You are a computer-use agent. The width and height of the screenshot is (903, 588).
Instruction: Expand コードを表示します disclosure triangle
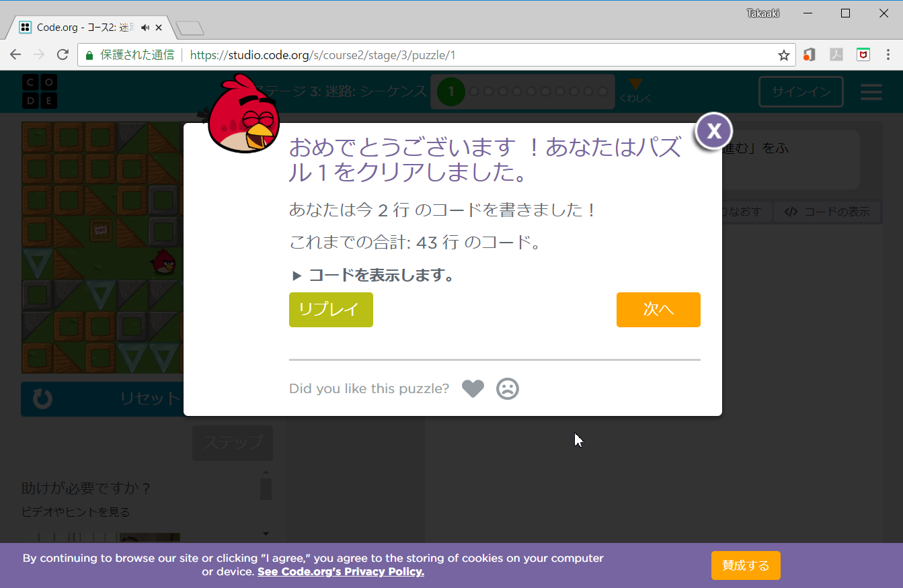(x=297, y=276)
